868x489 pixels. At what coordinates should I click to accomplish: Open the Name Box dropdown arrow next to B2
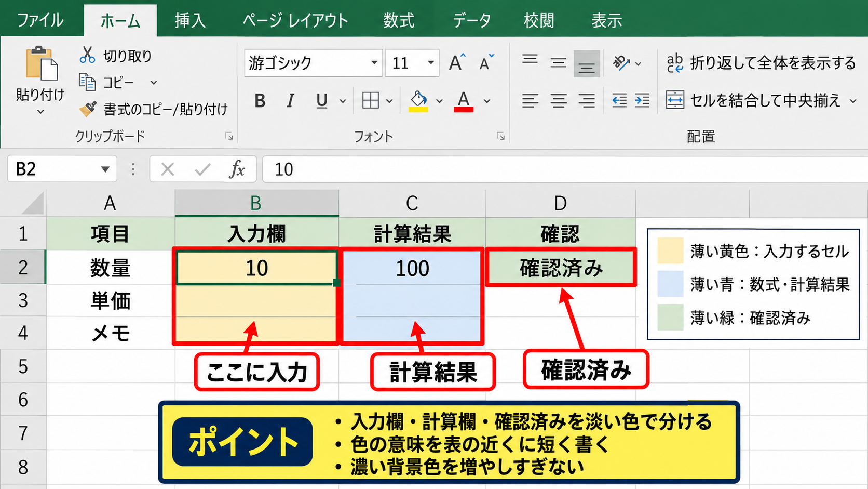105,169
